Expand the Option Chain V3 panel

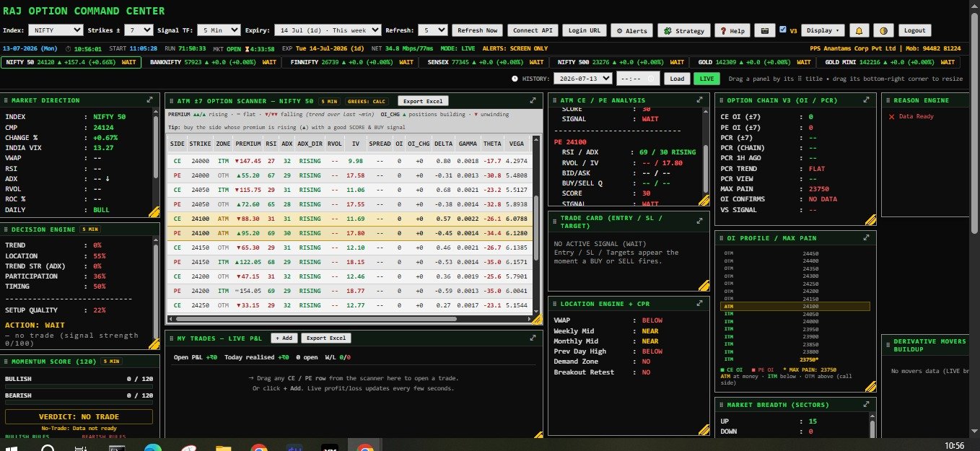(865, 100)
